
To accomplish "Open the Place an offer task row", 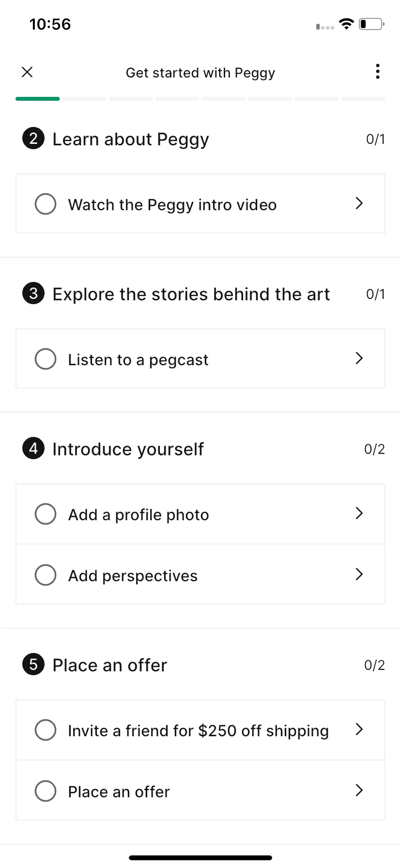I will (200, 790).
